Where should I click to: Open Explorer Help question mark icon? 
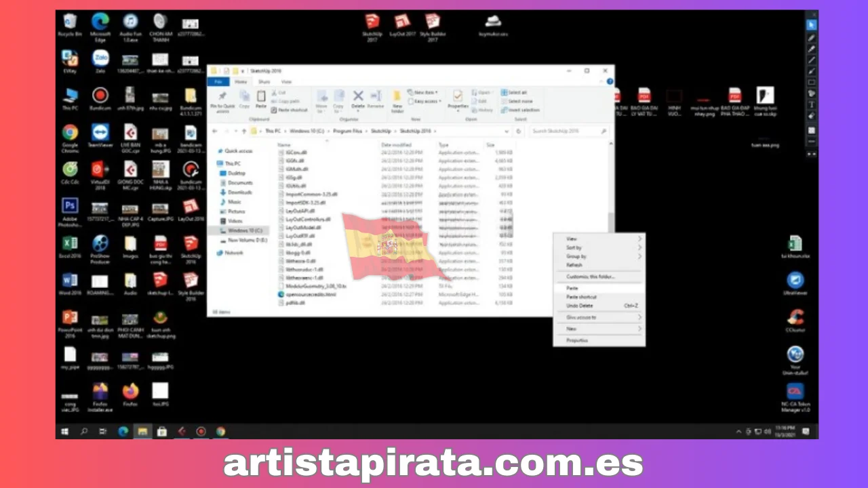(x=610, y=81)
